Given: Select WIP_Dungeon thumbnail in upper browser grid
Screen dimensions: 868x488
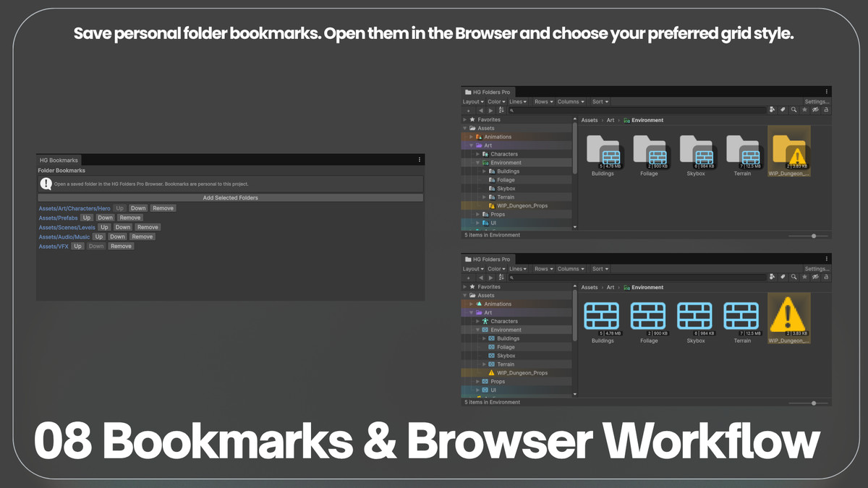Looking at the screenshot, I should coord(788,152).
